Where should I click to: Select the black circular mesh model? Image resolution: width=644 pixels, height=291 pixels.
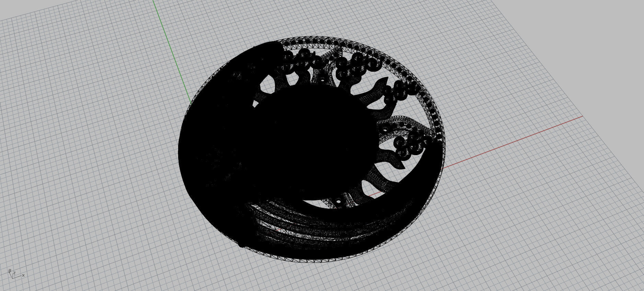(312, 149)
